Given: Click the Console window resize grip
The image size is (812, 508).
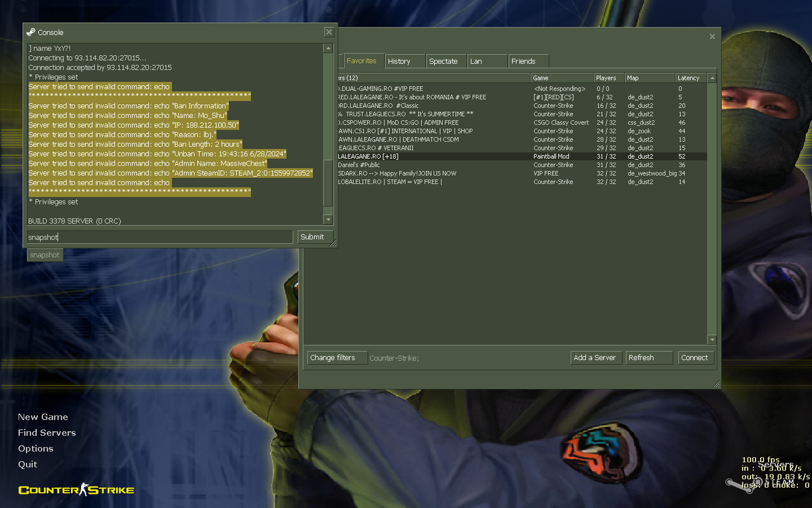Looking at the screenshot, I should [333, 243].
